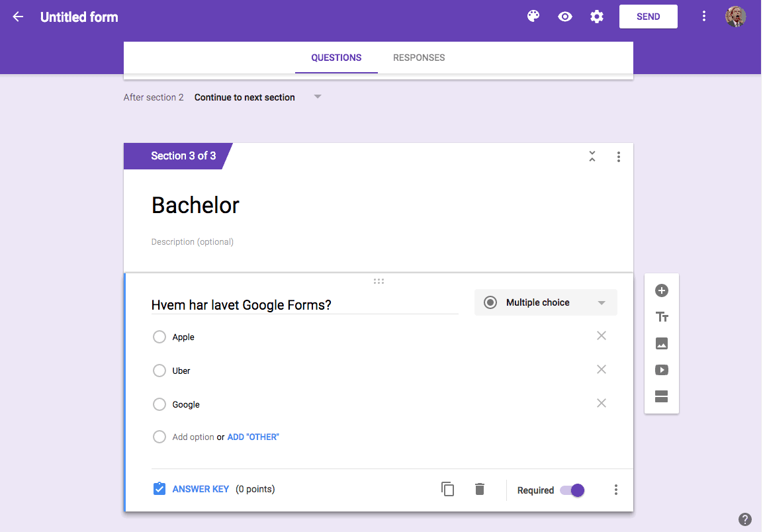Add a video from side toolbar
The width and height of the screenshot is (763, 532).
tap(661, 370)
